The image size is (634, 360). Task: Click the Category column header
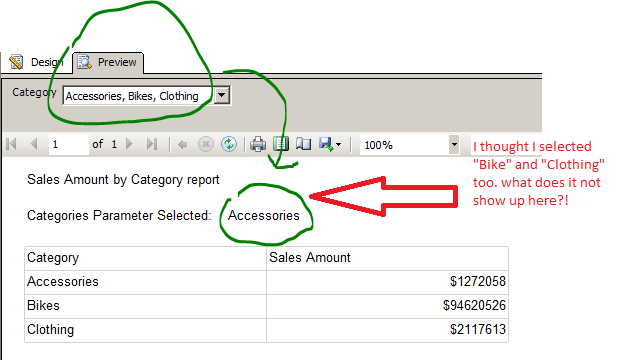point(146,258)
